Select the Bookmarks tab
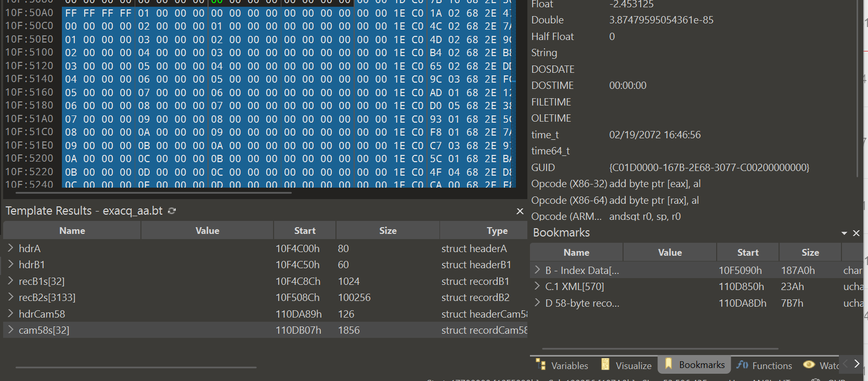 pos(695,365)
